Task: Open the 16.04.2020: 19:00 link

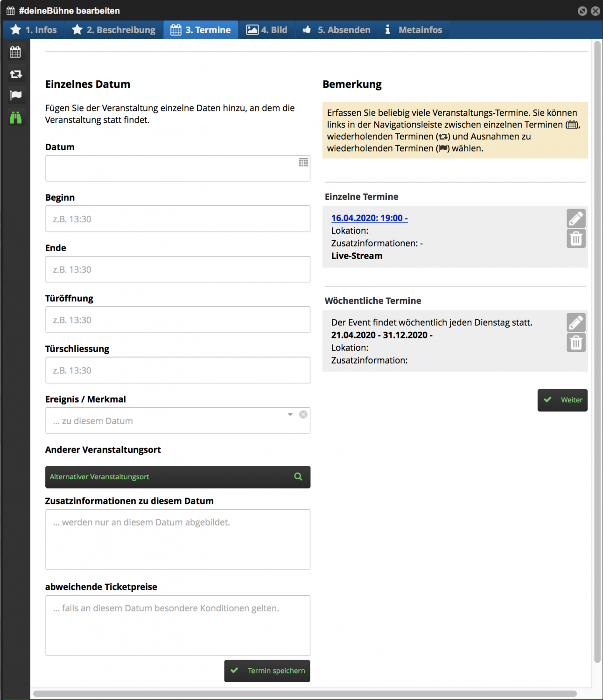Action: pos(370,218)
